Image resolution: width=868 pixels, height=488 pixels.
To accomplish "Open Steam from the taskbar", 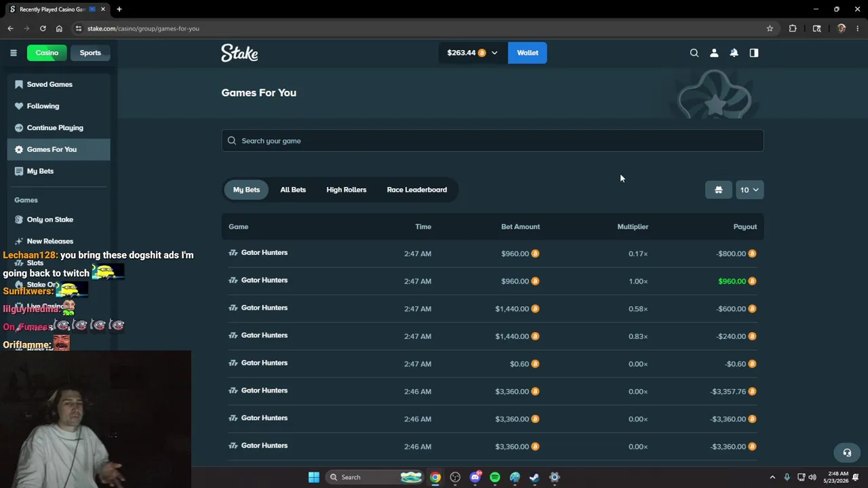I will coord(534,477).
